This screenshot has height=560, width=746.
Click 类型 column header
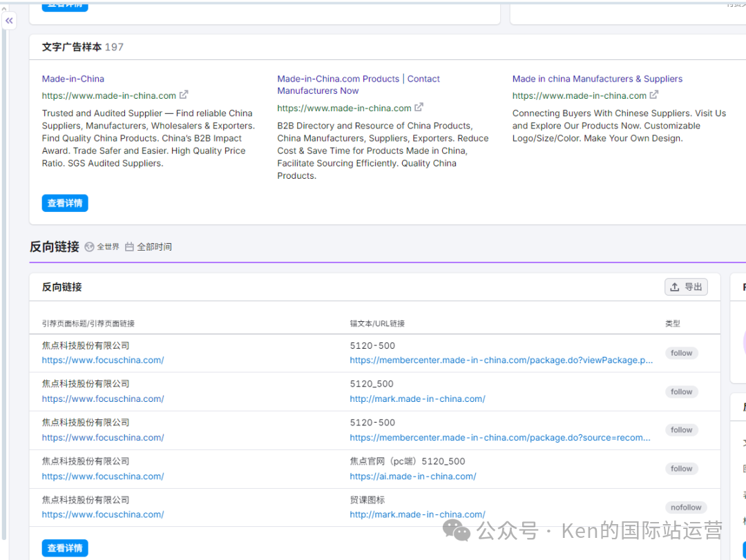point(672,324)
